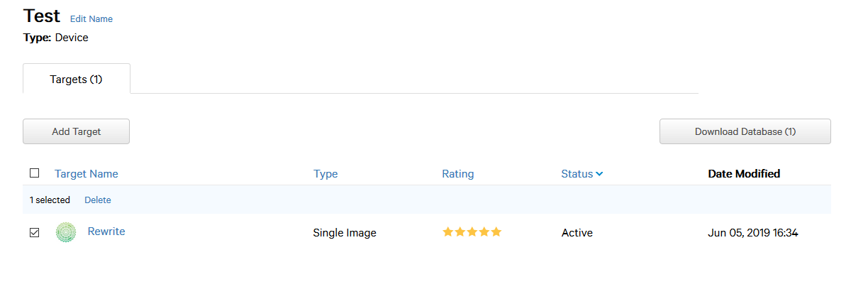
Task: Open the Targets (1) tab
Action: point(77,79)
